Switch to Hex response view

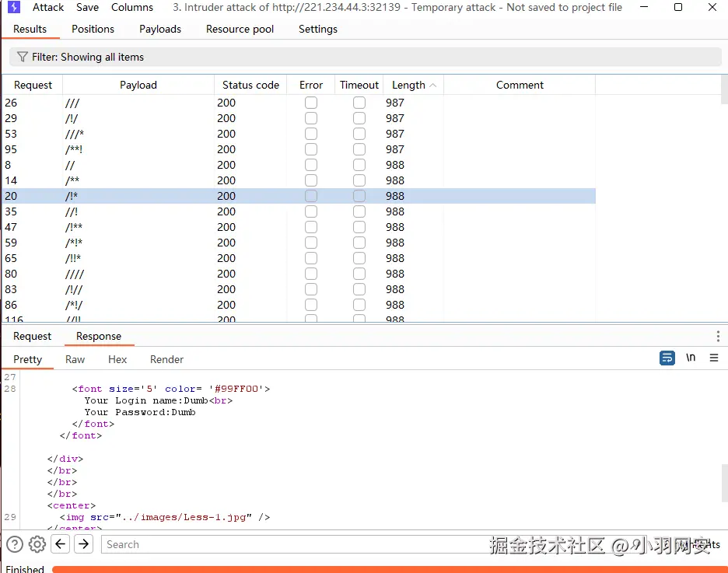pyautogui.click(x=117, y=359)
